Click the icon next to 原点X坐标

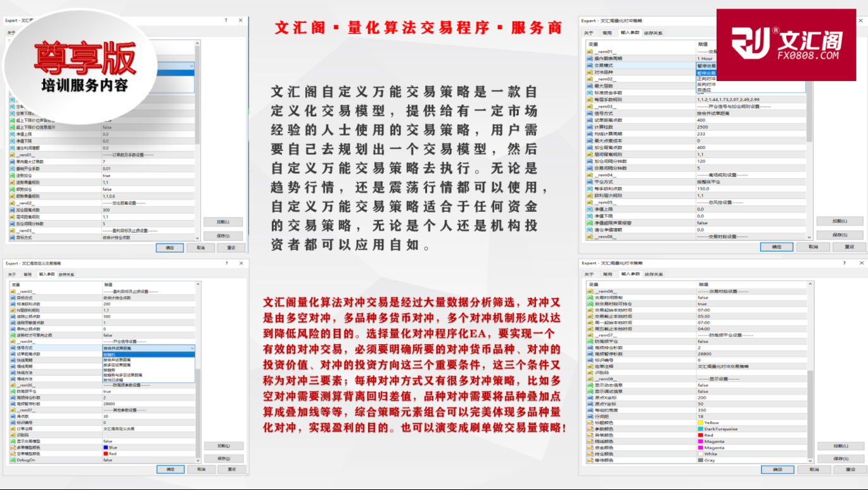point(590,397)
